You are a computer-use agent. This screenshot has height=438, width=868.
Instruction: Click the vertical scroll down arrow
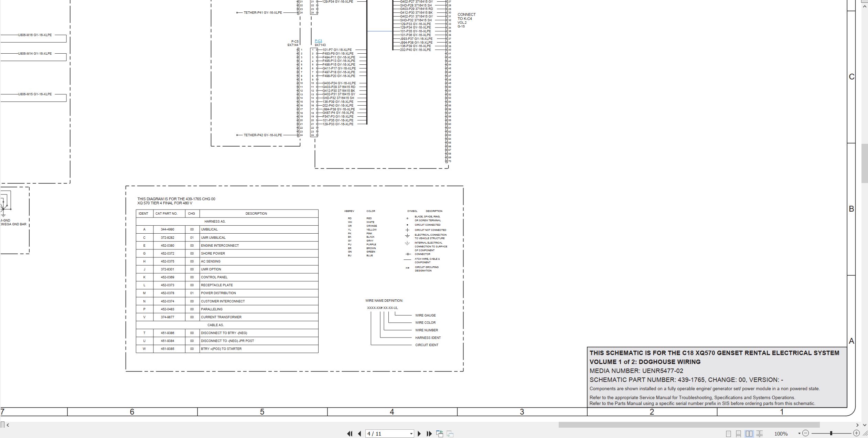coord(865,425)
